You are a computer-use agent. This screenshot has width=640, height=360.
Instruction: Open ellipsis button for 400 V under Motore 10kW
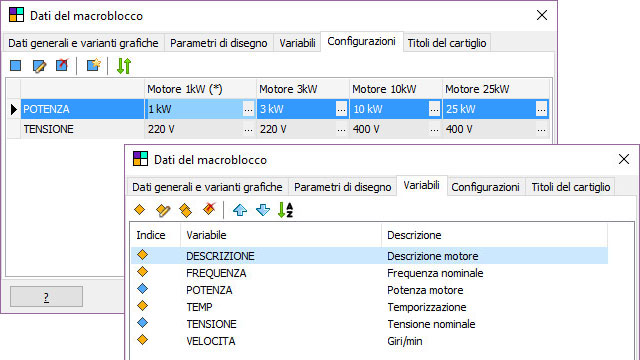point(434,129)
